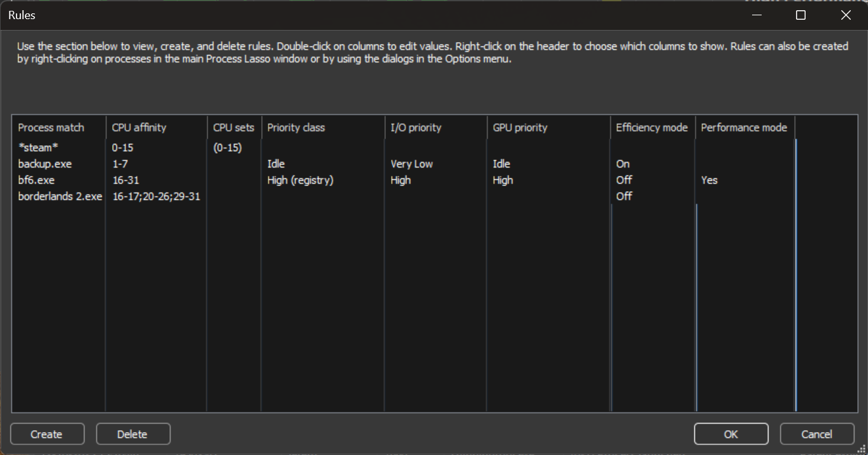868x455 pixels.
Task: Select the bf6.exe process rule
Action: [36, 180]
